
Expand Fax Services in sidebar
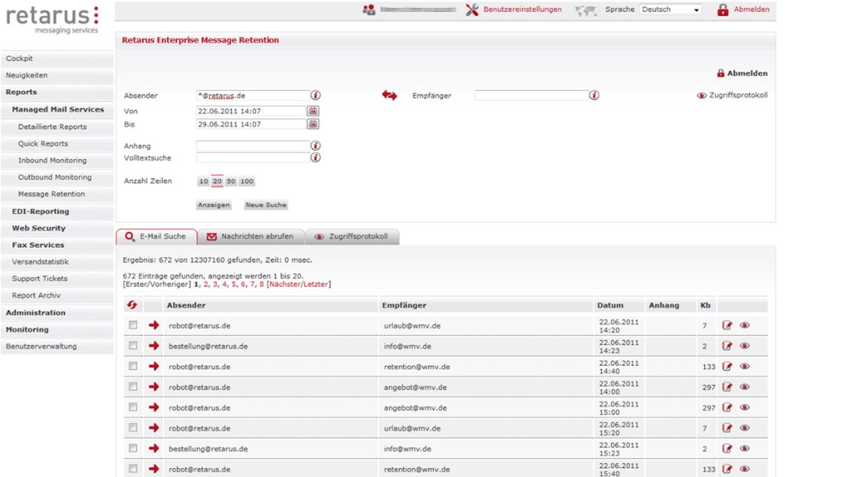pyautogui.click(x=38, y=245)
